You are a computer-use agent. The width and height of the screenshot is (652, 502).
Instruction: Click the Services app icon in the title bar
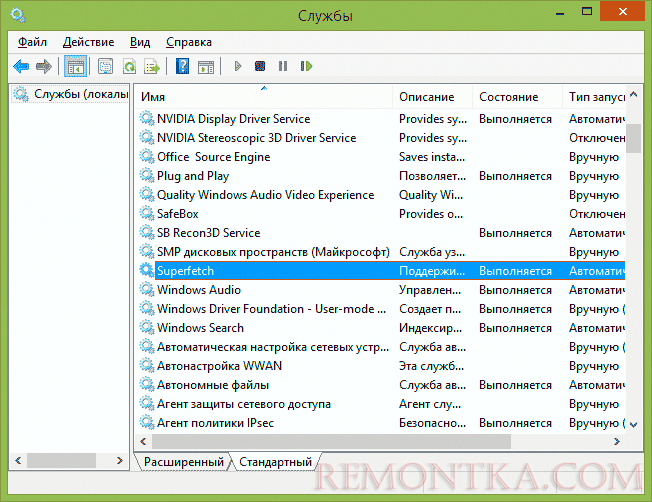pos(18,15)
